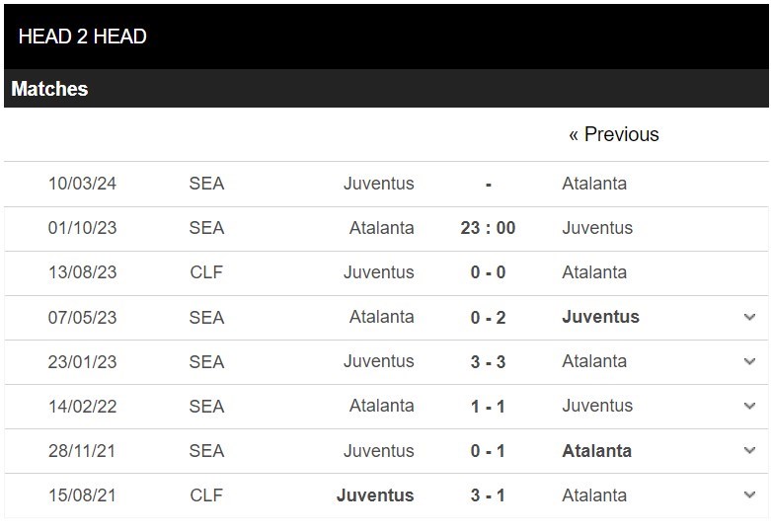Expand the 07/05/23 Atalanta vs Juventus match
Viewport: 771px width, 532px height.
[x=749, y=317]
